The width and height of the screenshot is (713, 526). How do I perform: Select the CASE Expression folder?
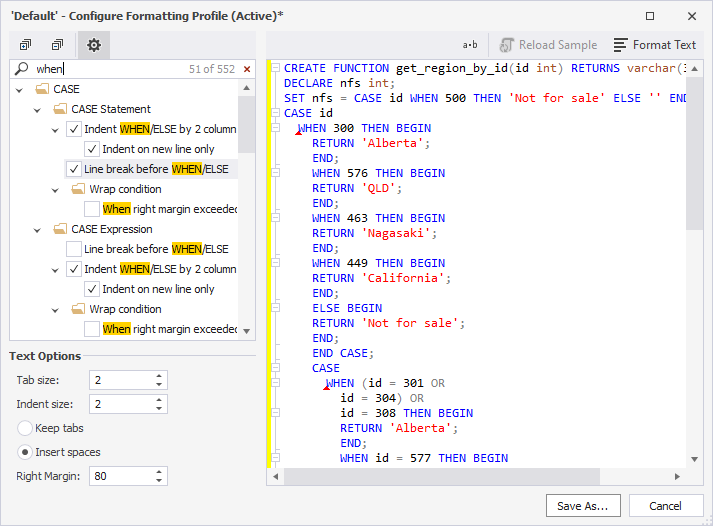coord(103,229)
